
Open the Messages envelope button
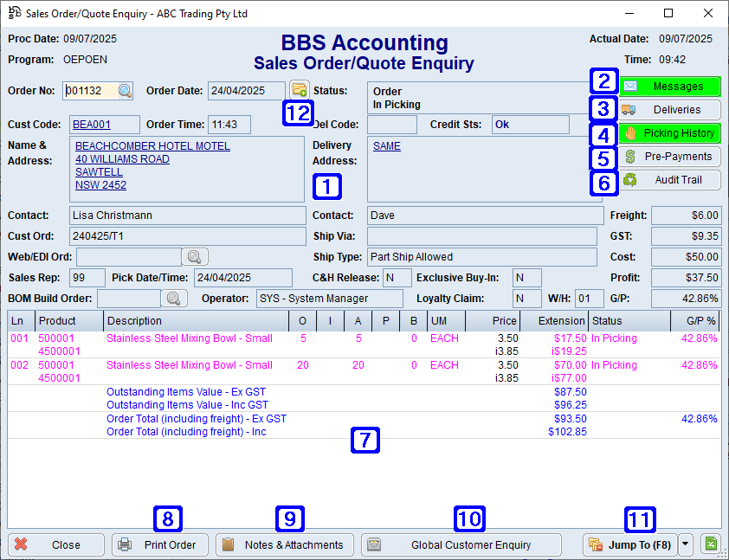tap(669, 87)
